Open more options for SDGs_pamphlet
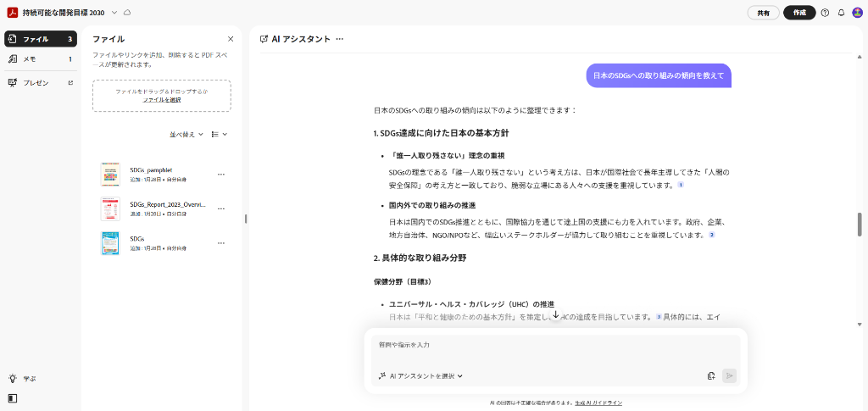868x411 pixels. click(x=221, y=175)
